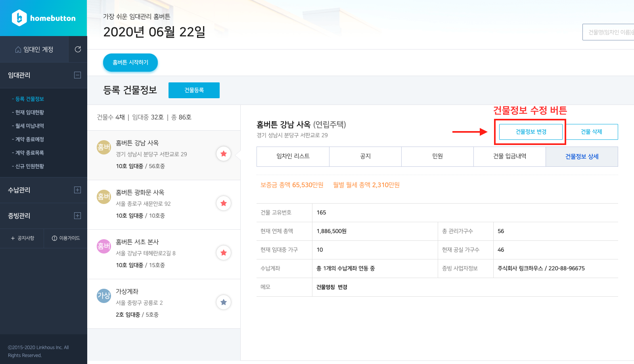Click 주식회사 링크하우스 business info
634x364 pixels.
[x=541, y=269]
